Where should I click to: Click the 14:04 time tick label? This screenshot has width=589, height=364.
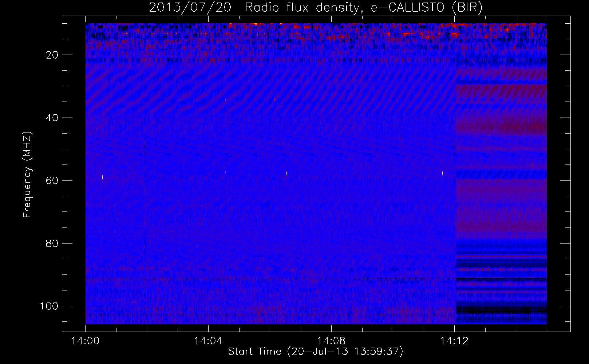tap(208, 341)
